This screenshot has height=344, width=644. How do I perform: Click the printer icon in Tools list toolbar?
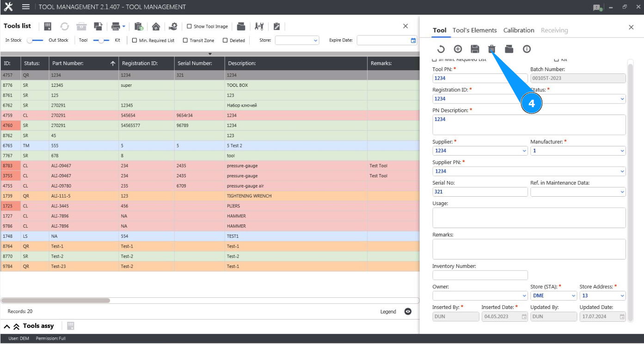[x=115, y=26]
